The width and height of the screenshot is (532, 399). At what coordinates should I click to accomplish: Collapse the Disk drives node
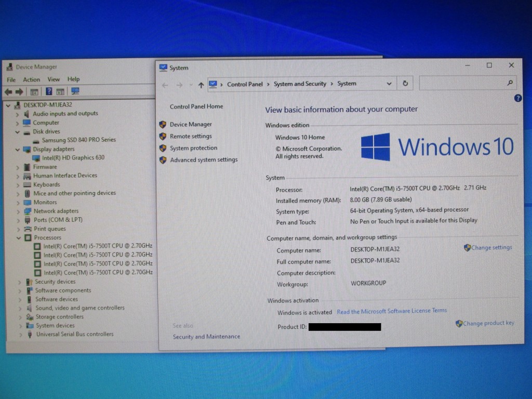pos(17,132)
